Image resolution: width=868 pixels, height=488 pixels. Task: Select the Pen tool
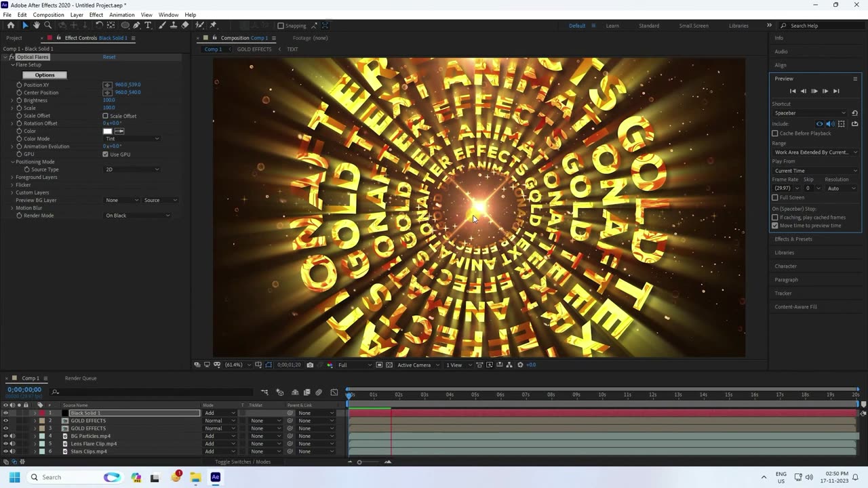[136, 25]
